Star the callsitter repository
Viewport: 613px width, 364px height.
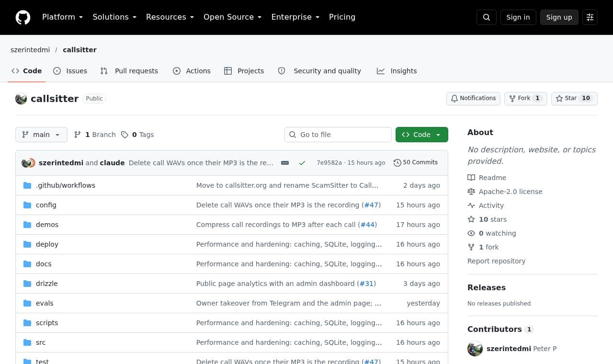click(x=574, y=99)
